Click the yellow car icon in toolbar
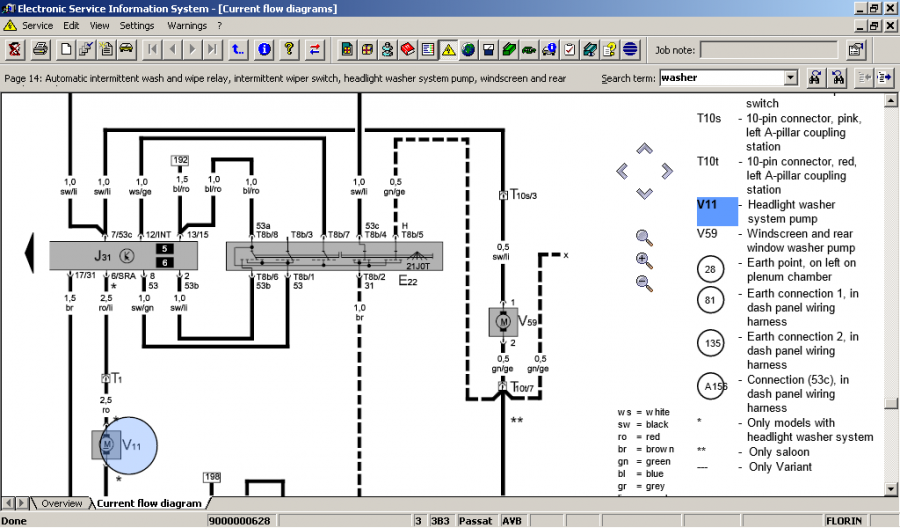Viewport: 900px width, 528px height. tap(127, 49)
